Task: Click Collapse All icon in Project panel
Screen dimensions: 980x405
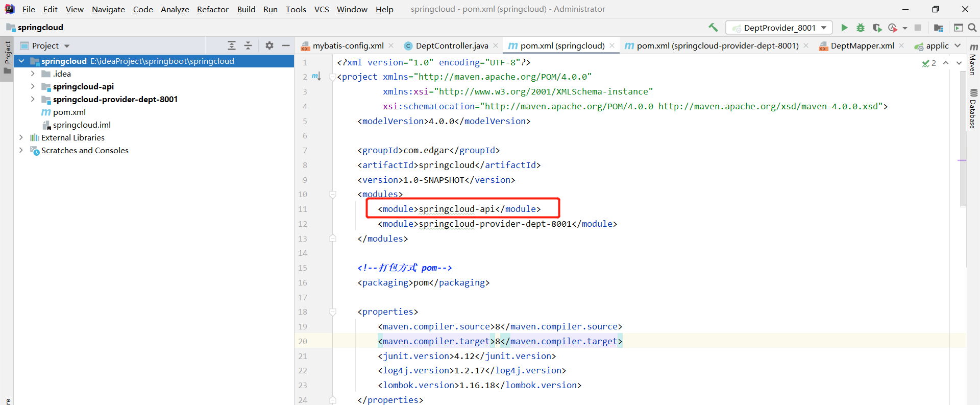Action: click(248, 45)
